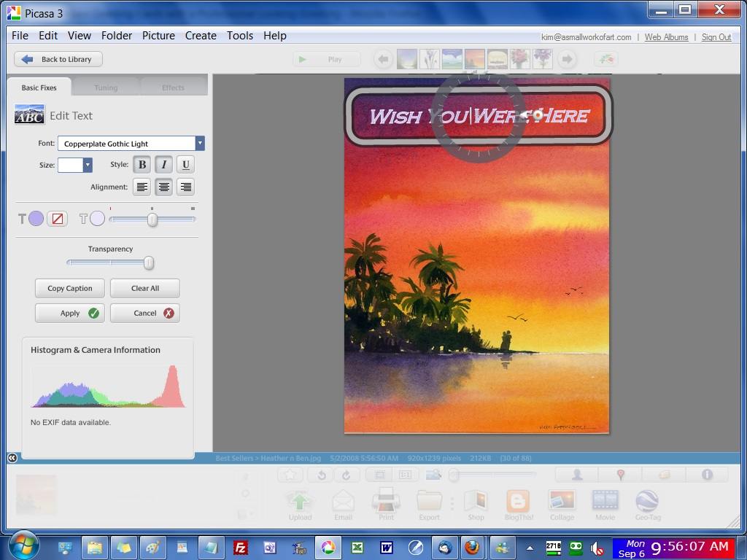This screenshot has height=560, width=747.
Task: Align the caption text left
Action: pos(142,187)
